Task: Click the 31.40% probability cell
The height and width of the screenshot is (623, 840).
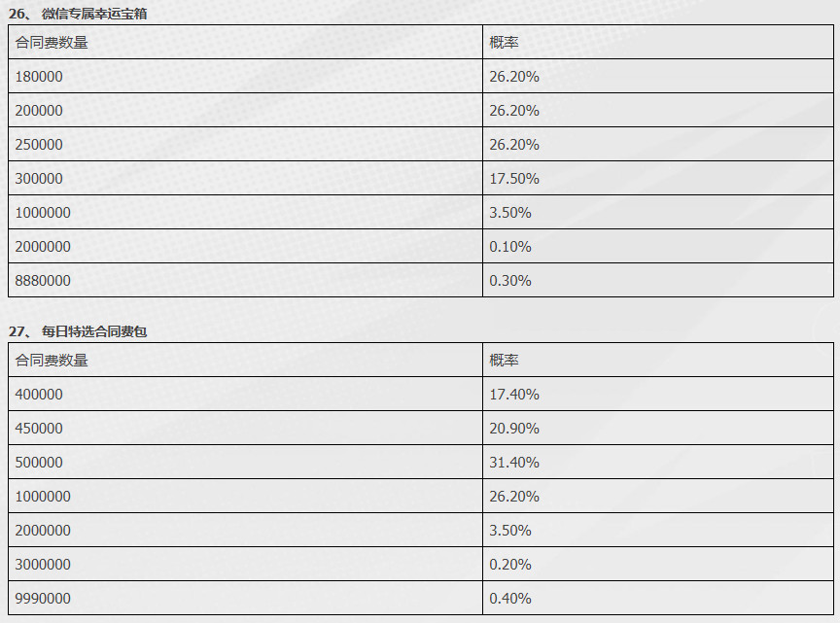Action: [658, 463]
